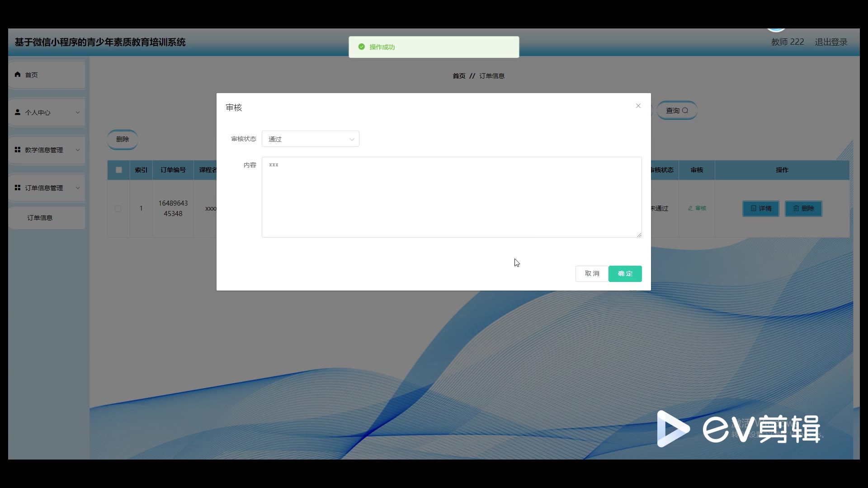Click the green success check icon
The width and height of the screenshot is (868, 488).
(361, 47)
